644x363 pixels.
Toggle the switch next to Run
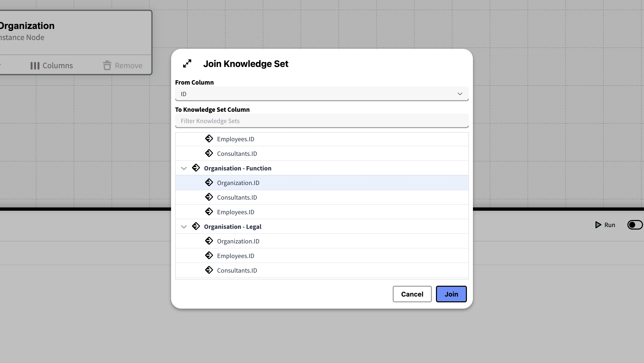pos(635,225)
